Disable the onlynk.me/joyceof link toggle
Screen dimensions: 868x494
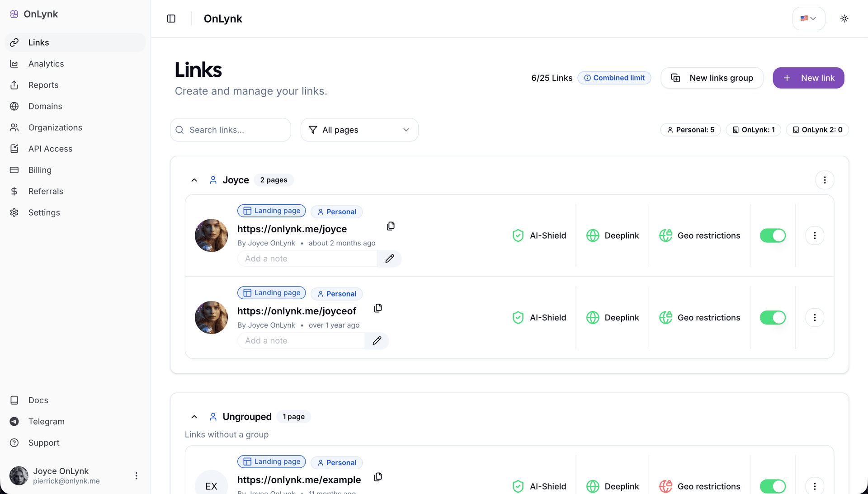[x=773, y=318]
